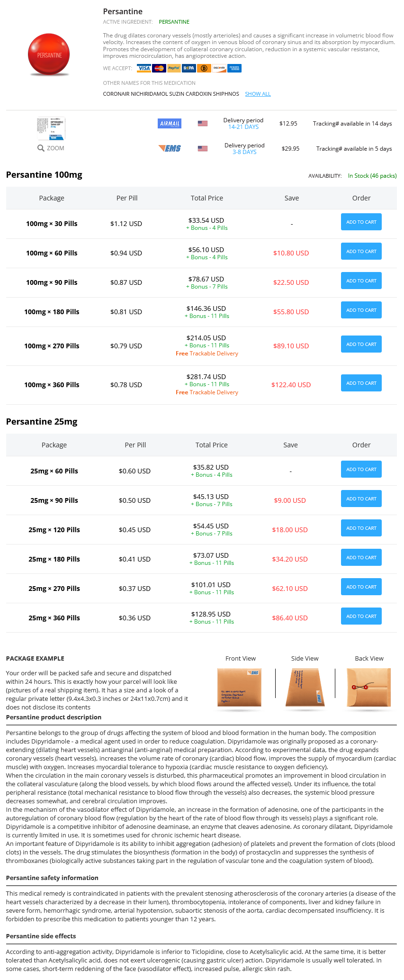Expand other medication names with SHOW ALL
Viewport: 404px width, 980px height.
pyautogui.click(x=258, y=94)
